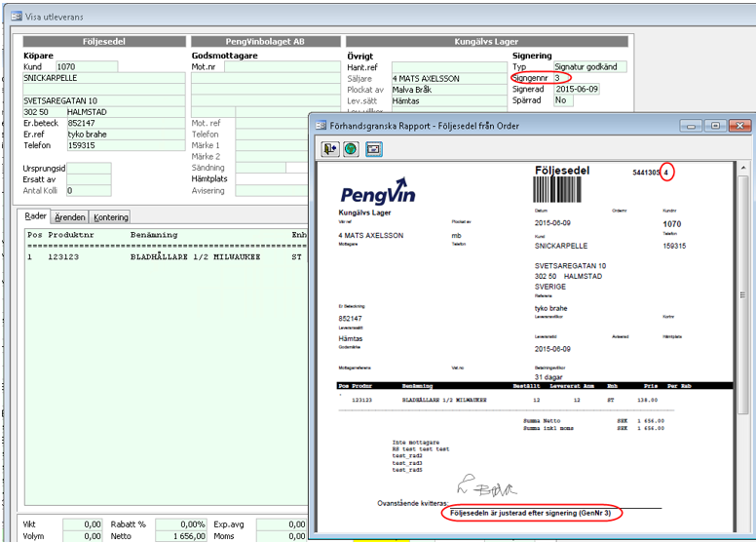This screenshot has height=543, width=756.
Task: Click the Exp.avg field
Action: pos(282,524)
